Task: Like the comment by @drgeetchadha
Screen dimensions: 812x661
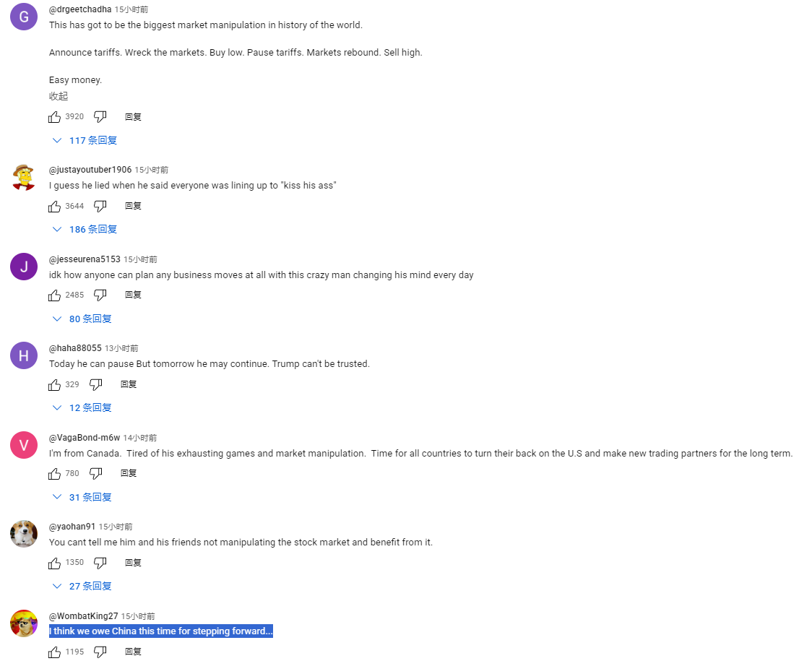Action: (55, 117)
